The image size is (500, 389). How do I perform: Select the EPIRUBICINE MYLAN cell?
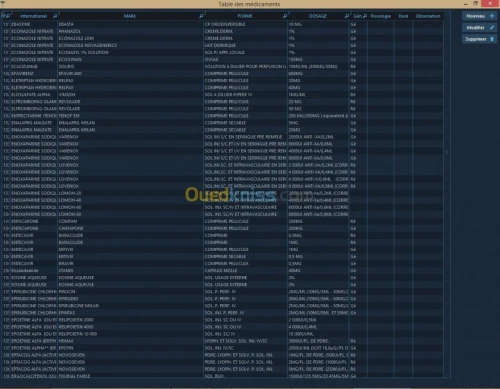(130, 306)
